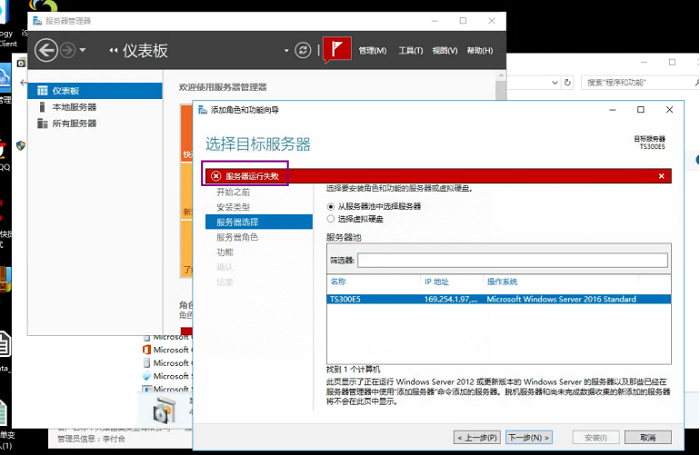Go to 开始之前 wizard step
This screenshot has height=455, width=700.
coord(233,192)
